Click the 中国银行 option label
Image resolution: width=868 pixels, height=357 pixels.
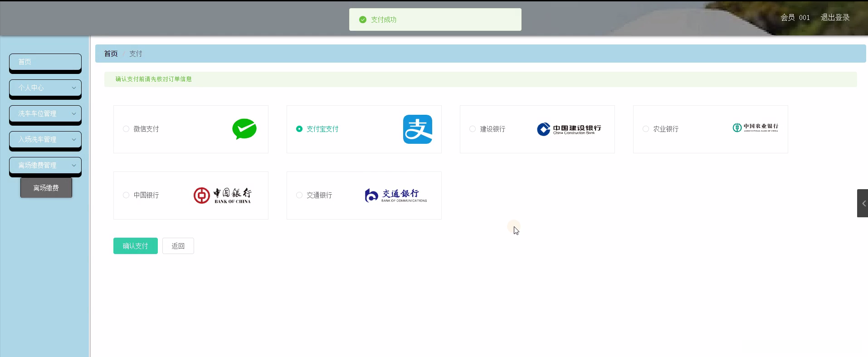pos(146,195)
